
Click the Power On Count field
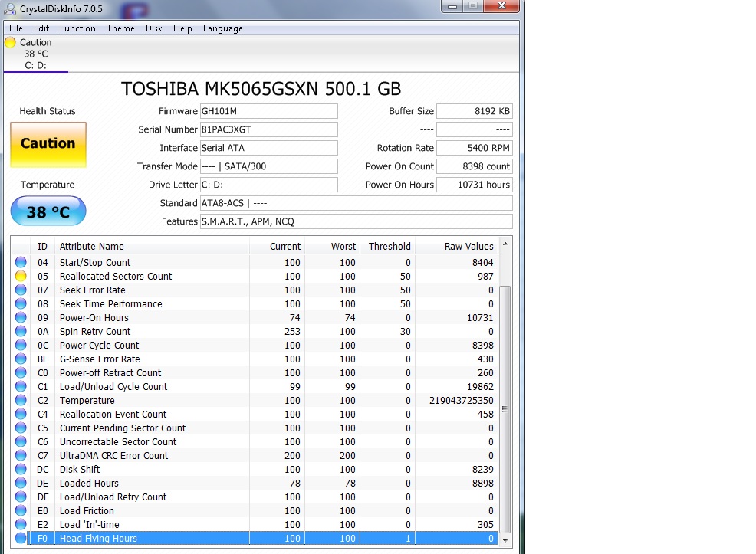pos(475,166)
